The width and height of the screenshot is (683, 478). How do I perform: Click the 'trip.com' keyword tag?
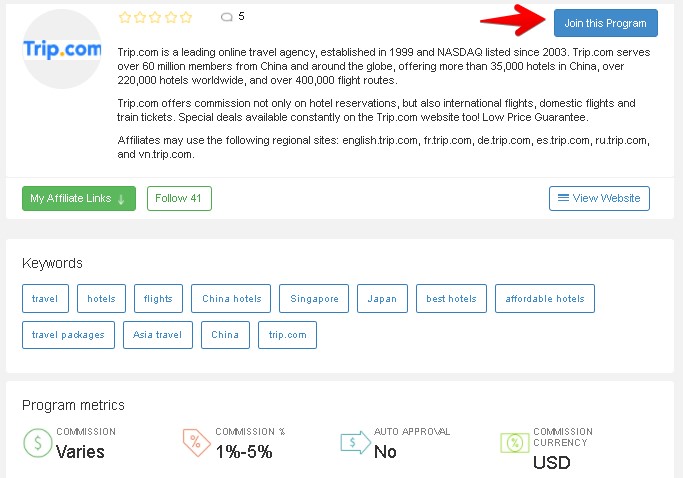click(287, 335)
